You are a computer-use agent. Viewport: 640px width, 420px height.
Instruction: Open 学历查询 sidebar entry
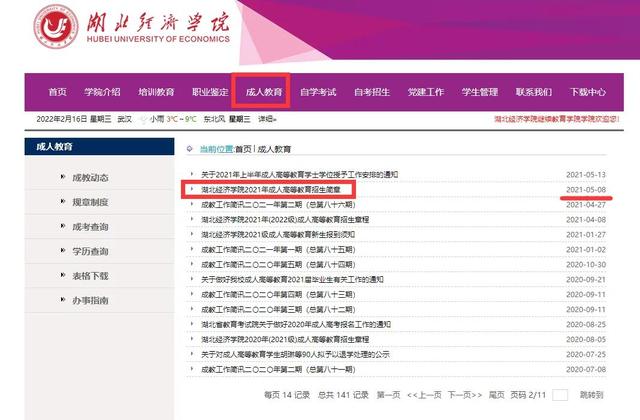[x=91, y=251]
